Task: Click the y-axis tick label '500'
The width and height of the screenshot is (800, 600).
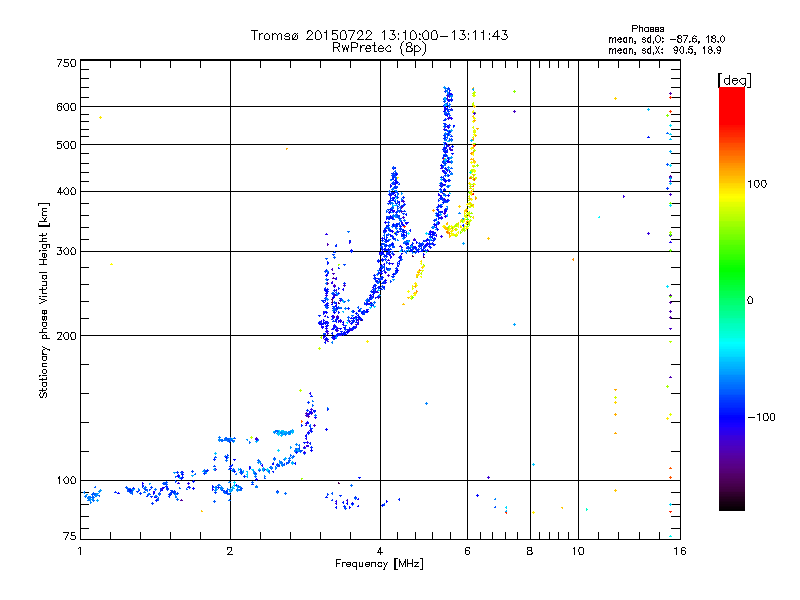Action: point(66,145)
